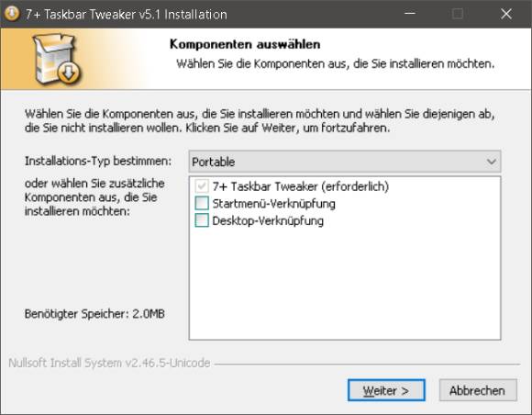Enable the Startmenü-Verknüpfung checkbox
The image size is (532, 415).
(202, 203)
